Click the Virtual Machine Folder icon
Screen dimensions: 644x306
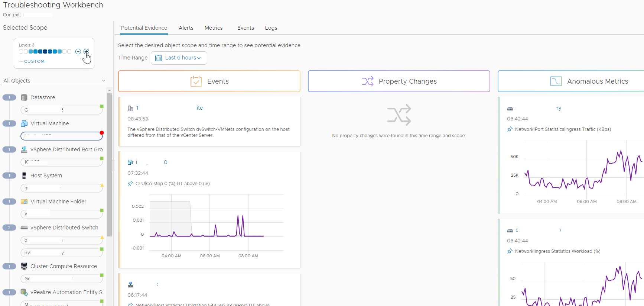tap(24, 202)
